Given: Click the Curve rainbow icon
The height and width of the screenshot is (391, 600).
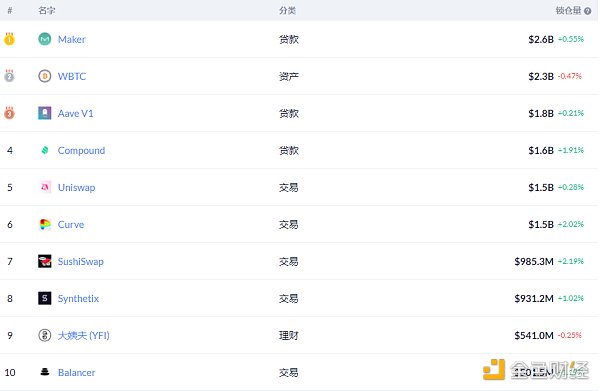Looking at the screenshot, I should [x=45, y=224].
